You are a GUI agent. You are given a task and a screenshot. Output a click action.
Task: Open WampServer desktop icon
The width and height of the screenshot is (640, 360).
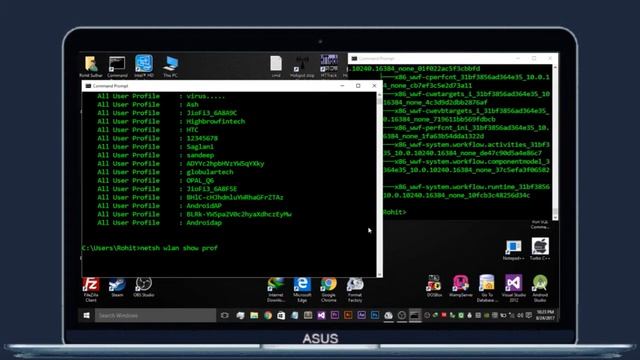460,286
